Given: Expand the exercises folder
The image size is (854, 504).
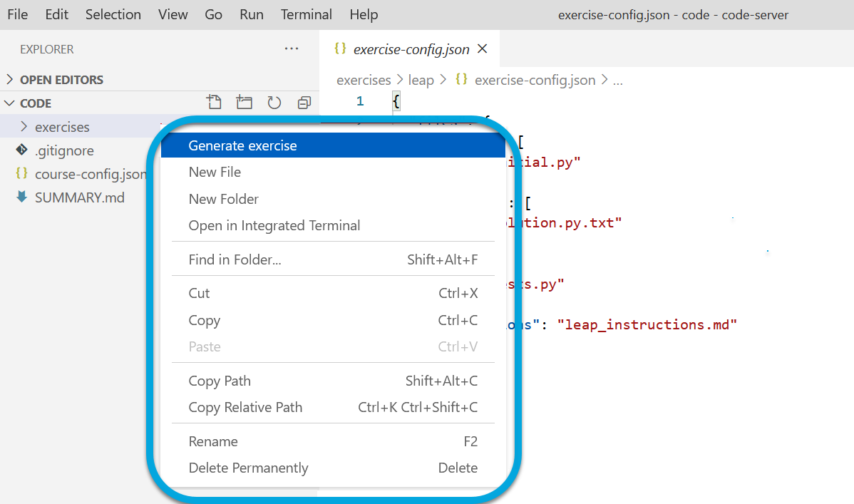Looking at the screenshot, I should [62, 127].
